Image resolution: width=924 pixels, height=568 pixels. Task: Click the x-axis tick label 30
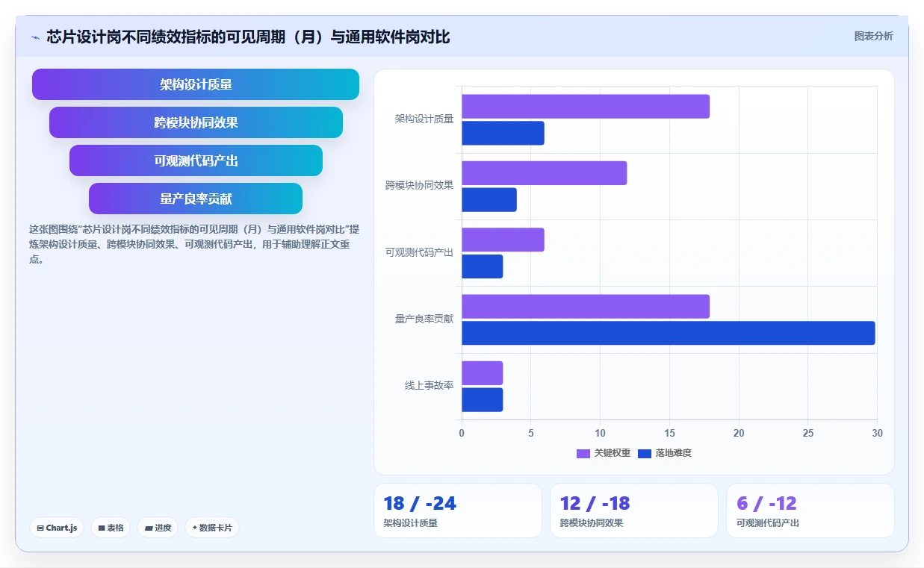(x=877, y=433)
